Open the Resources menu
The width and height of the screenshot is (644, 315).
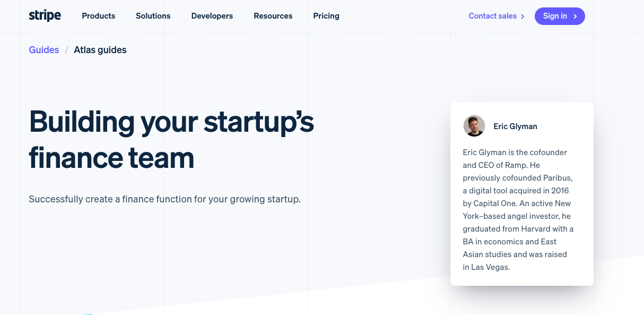[x=273, y=16]
